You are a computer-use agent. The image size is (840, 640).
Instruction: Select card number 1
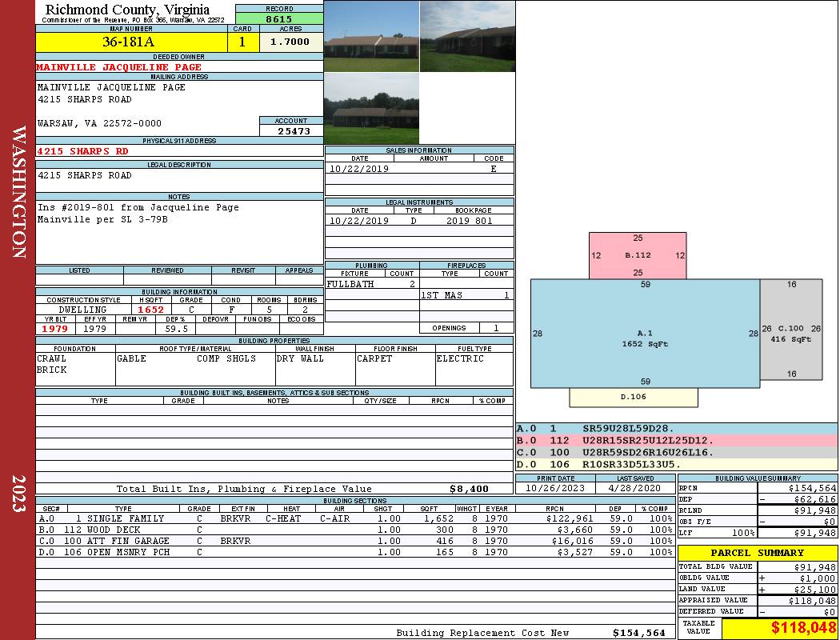point(242,42)
